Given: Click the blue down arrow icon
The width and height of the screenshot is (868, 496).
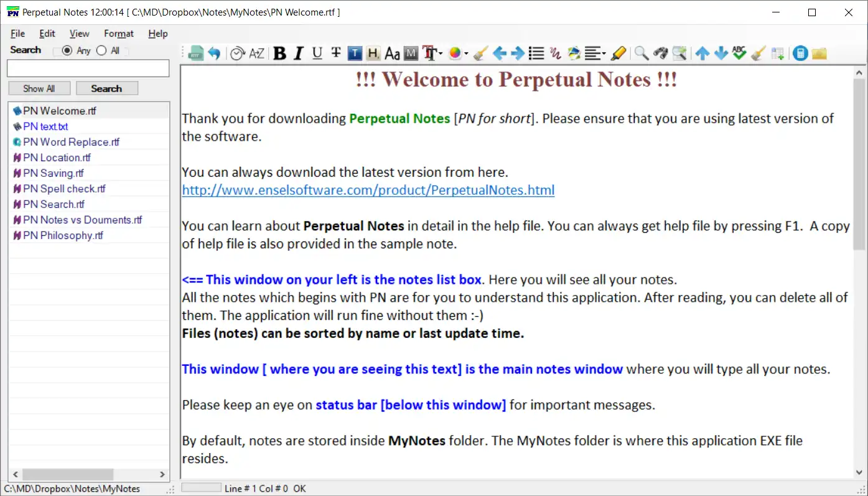Looking at the screenshot, I should tap(721, 54).
